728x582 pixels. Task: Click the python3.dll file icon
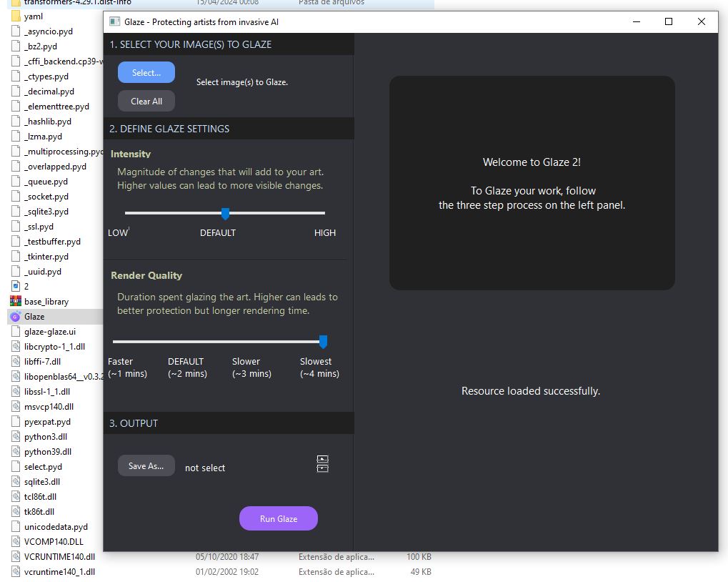[x=15, y=437]
